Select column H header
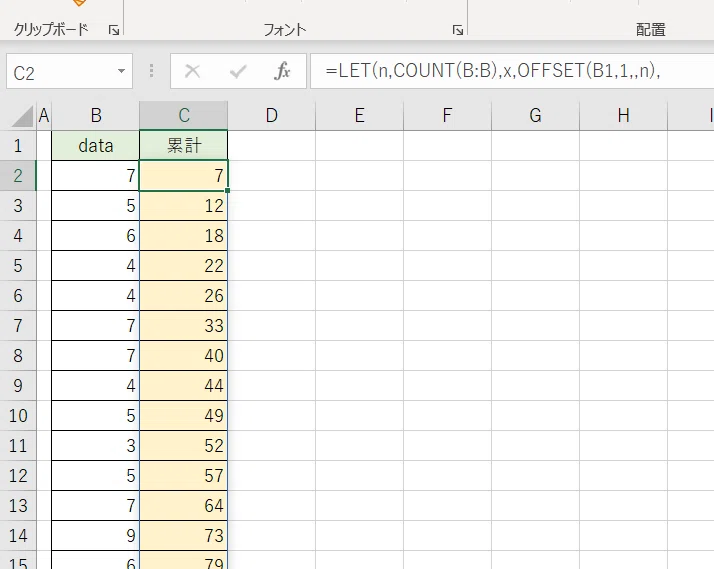714x569 pixels. click(x=623, y=116)
